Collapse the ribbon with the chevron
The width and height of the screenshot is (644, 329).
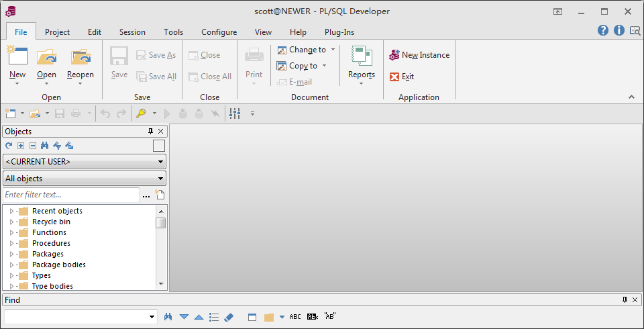[631, 97]
